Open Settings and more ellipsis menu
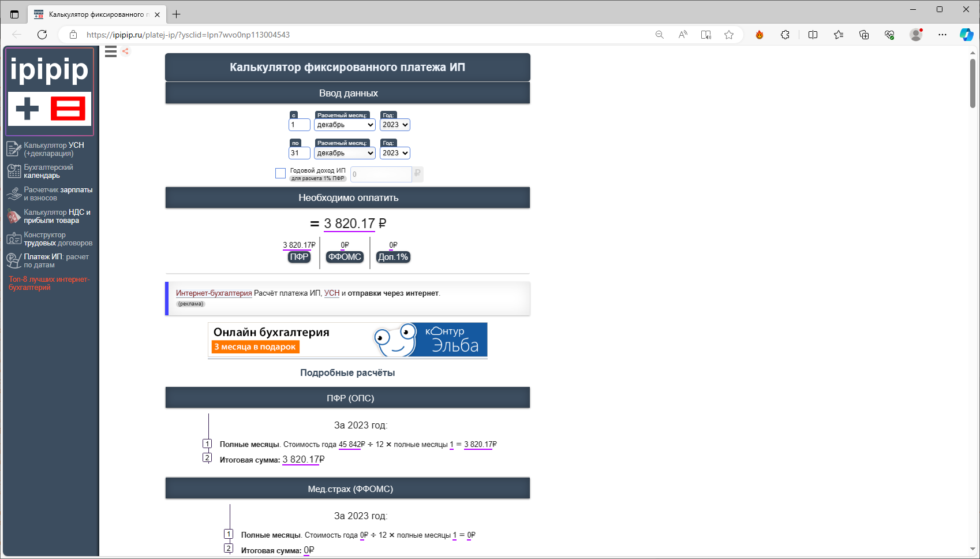Image resolution: width=980 pixels, height=559 pixels. tap(942, 35)
